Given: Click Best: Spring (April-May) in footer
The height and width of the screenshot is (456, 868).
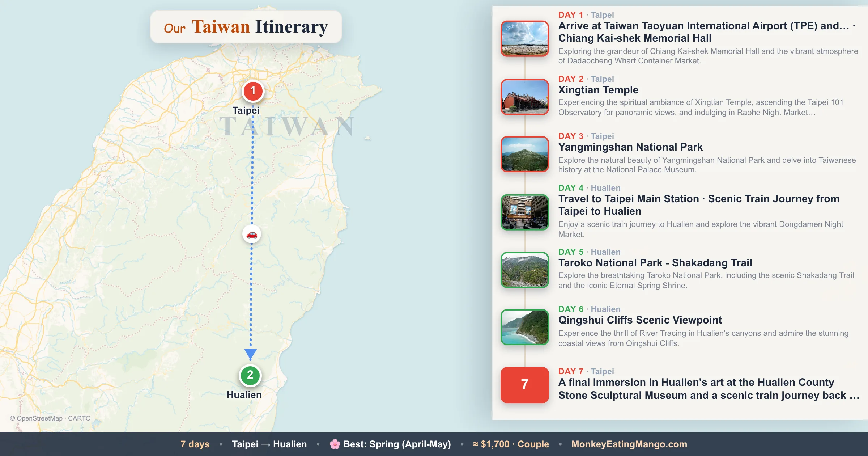Looking at the screenshot, I should pos(397,444).
